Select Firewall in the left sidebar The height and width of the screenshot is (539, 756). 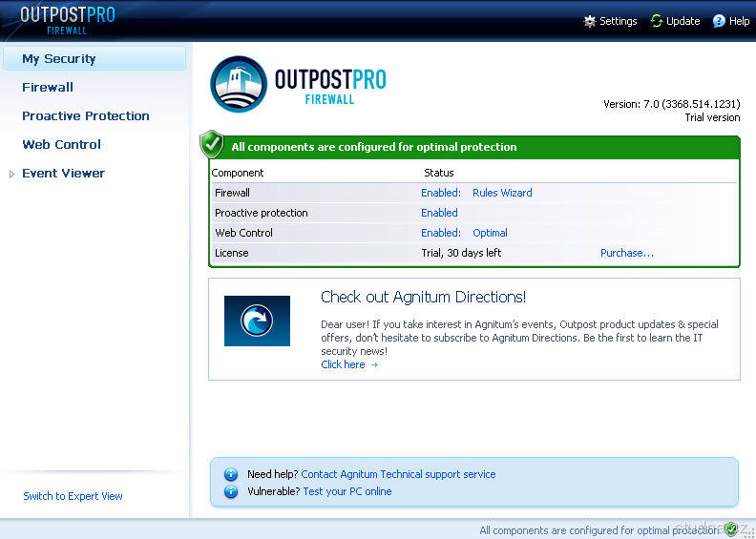pos(48,87)
